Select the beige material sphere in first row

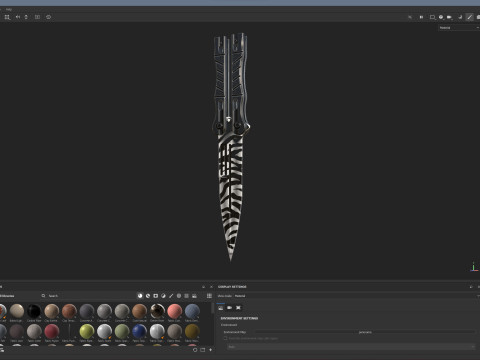click(17, 311)
